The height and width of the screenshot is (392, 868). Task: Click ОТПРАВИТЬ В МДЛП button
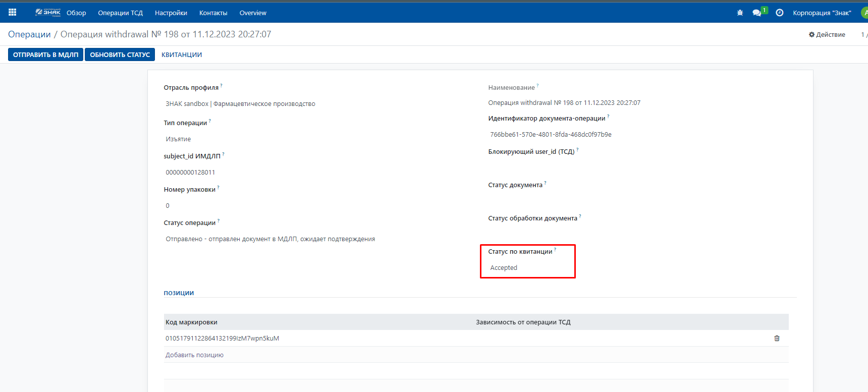click(45, 54)
